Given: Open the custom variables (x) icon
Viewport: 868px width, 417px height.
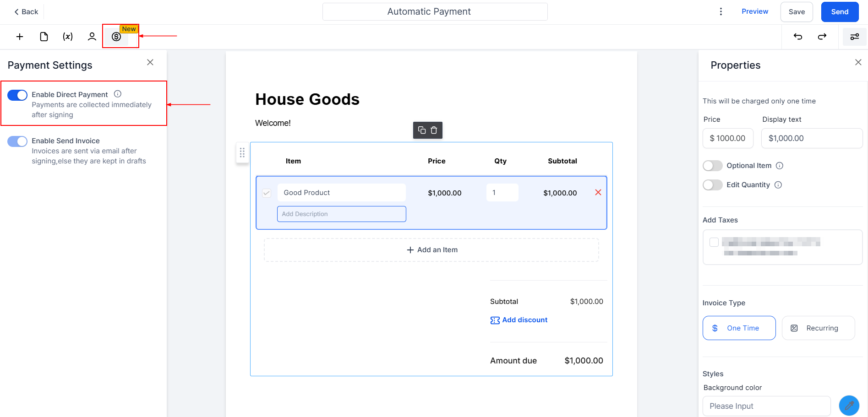Looking at the screenshot, I should click(68, 37).
